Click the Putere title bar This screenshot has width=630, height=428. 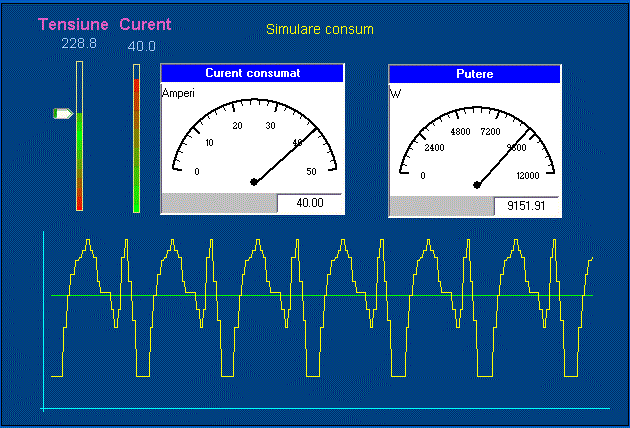click(474, 74)
